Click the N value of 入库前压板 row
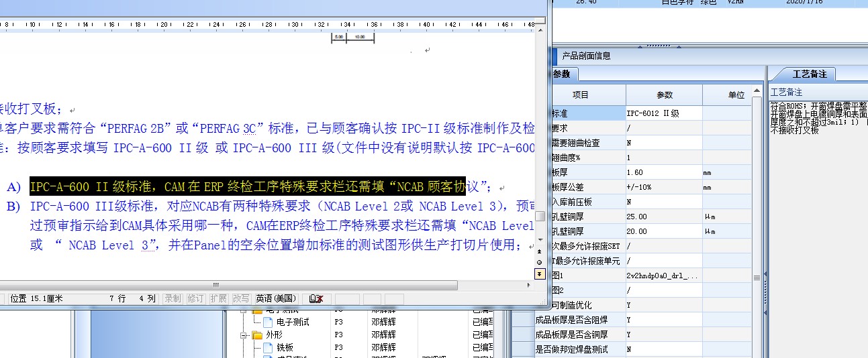The width and height of the screenshot is (868, 358). [665, 202]
